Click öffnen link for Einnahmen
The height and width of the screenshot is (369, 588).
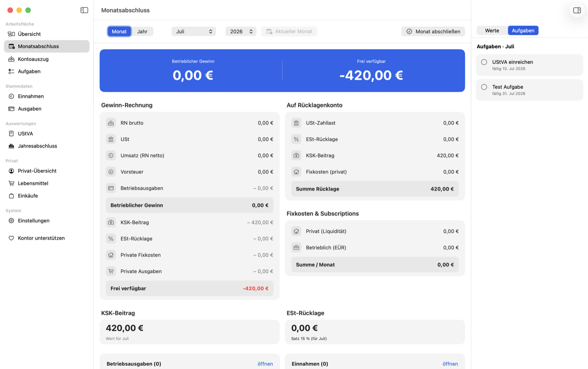[x=450, y=364]
